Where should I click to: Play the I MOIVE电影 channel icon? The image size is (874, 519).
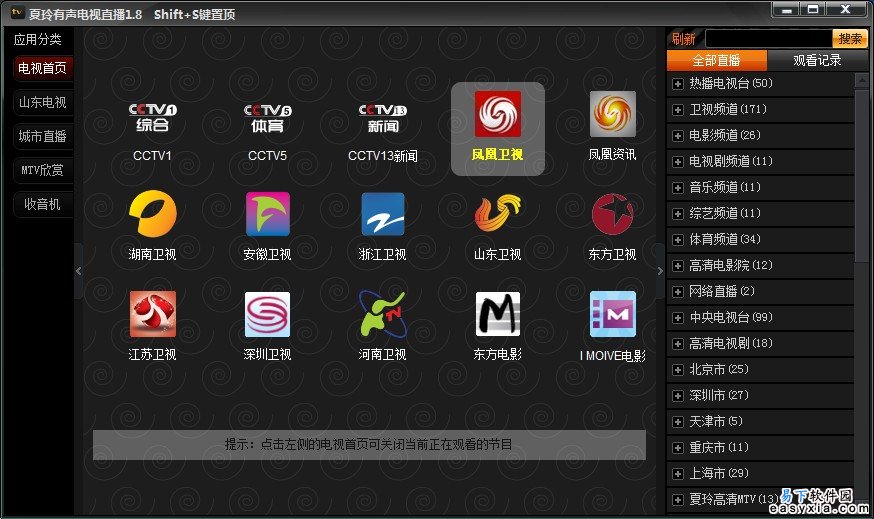pyautogui.click(x=613, y=314)
